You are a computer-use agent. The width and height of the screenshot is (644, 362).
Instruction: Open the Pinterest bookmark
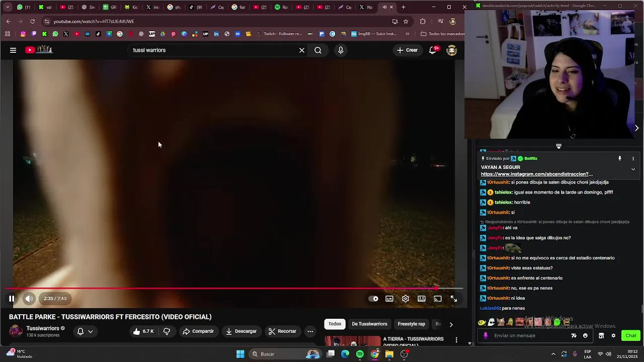[173, 34]
